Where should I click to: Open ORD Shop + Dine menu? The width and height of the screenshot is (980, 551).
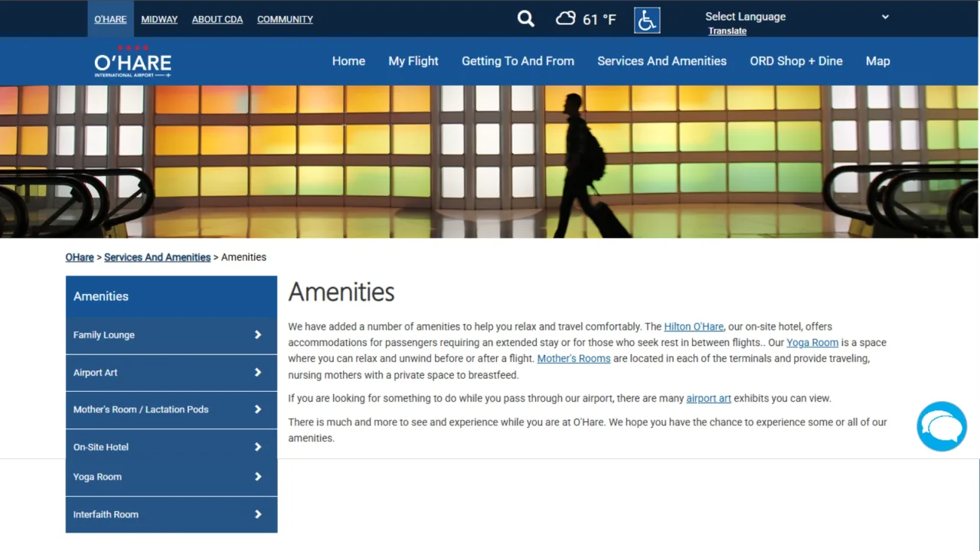click(x=796, y=61)
